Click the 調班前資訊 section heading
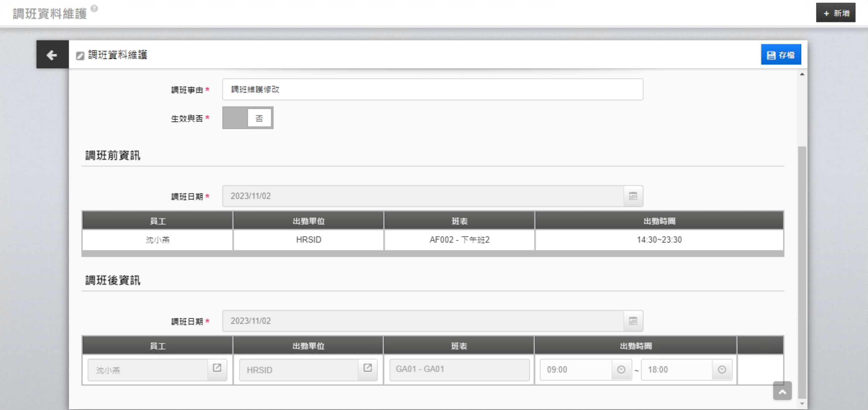 (113, 155)
